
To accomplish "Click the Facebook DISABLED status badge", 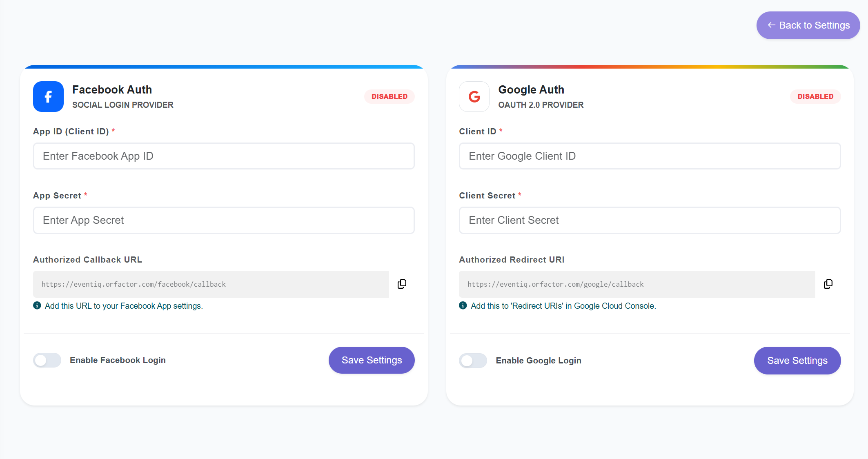I will (x=389, y=96).
